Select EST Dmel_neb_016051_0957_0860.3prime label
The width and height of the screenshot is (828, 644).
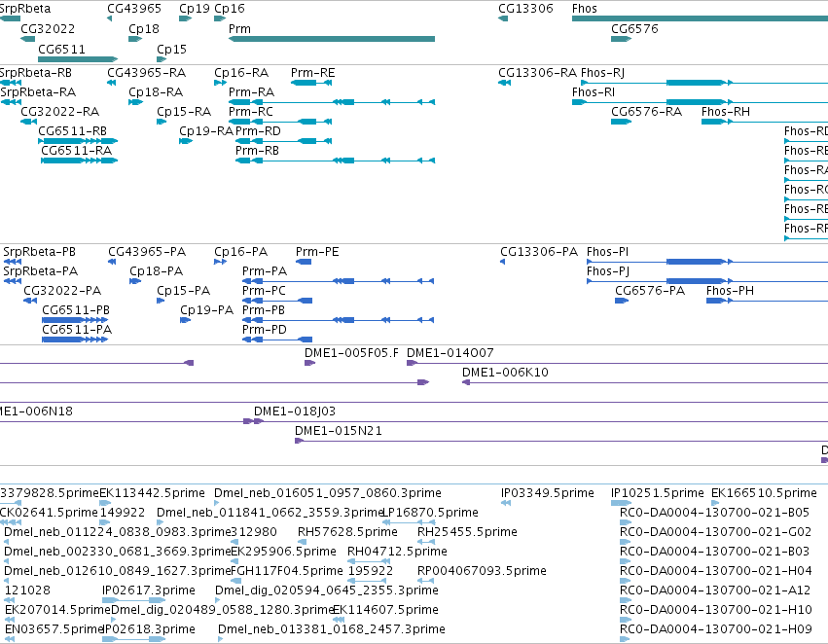(327, 494)
